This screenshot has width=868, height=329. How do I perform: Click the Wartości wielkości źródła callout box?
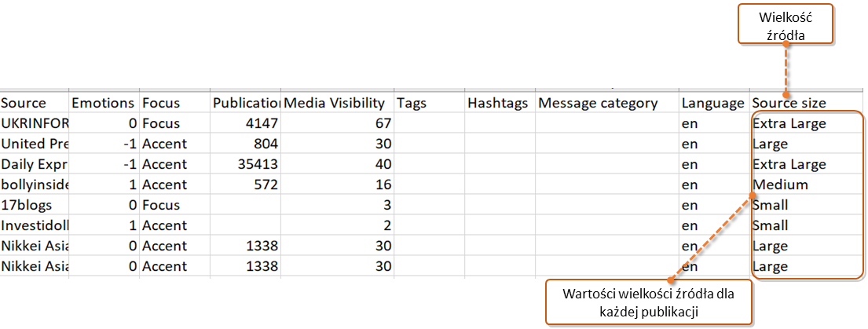click(x=649, y=302)
